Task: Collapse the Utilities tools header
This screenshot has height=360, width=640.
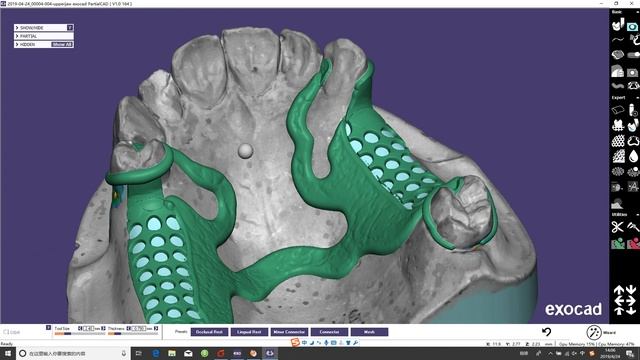Action: (637, 214)
